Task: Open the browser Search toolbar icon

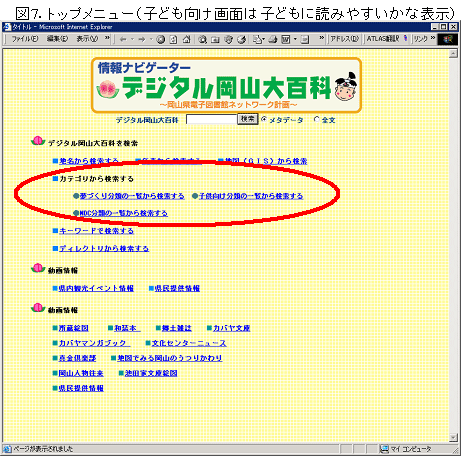Action: tap(203, 39)
